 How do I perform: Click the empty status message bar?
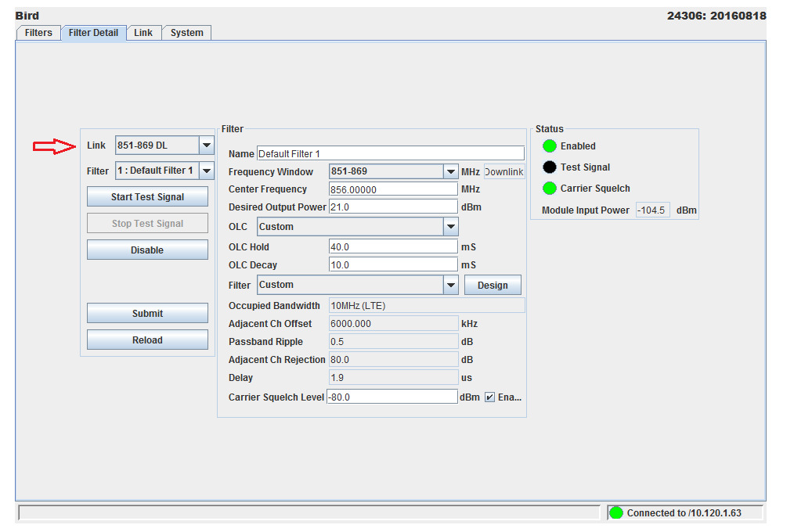[x=309, y=512]
